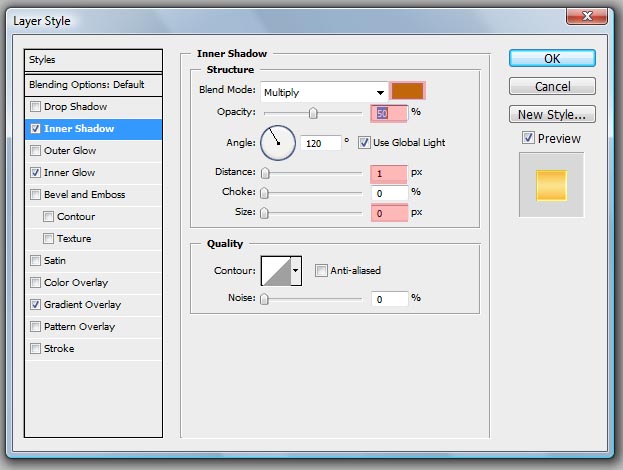Screen dimensions: 623x470
Task: Enable the Bevel and Emboss checkbox
Action: 35,195
